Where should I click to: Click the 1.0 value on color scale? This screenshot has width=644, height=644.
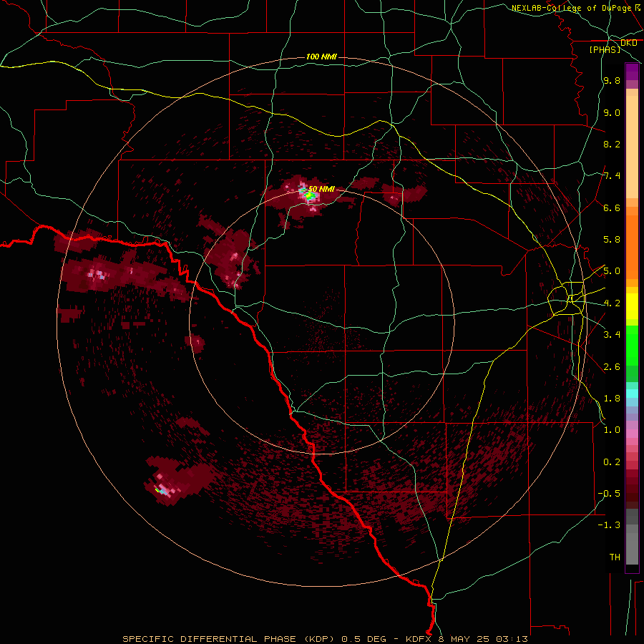(x=612, y=430)
